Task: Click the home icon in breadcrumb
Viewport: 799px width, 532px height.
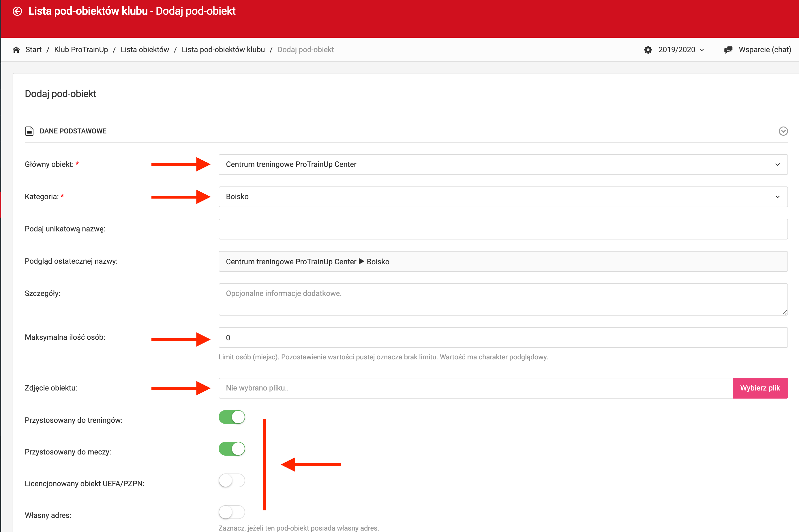Action: pyautogui.click(x=16, y=50)
